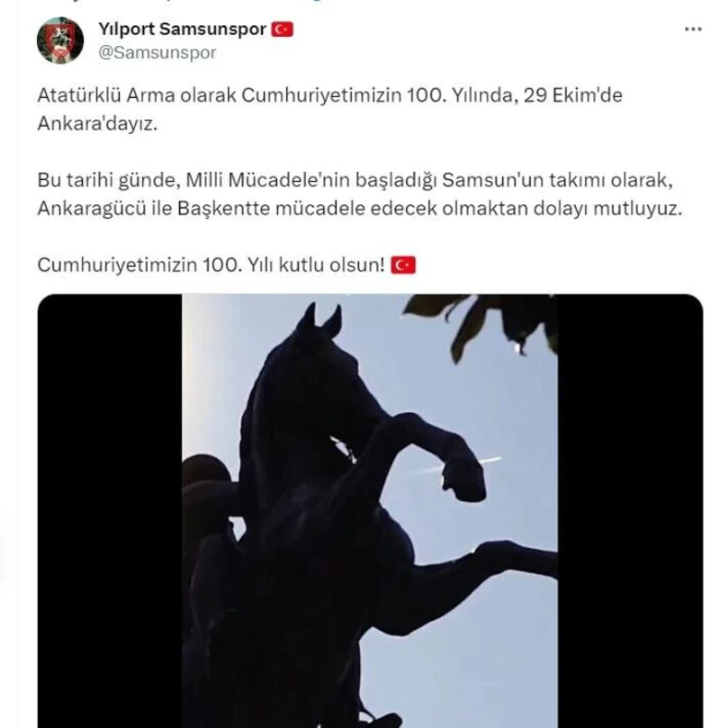Image resolution: width=720 pixels, height=728 pixels.
Task: Click the 'Cumhuriyetimizin 100. Yılı kutlu olsun!' line
Action: click(211, 265)
